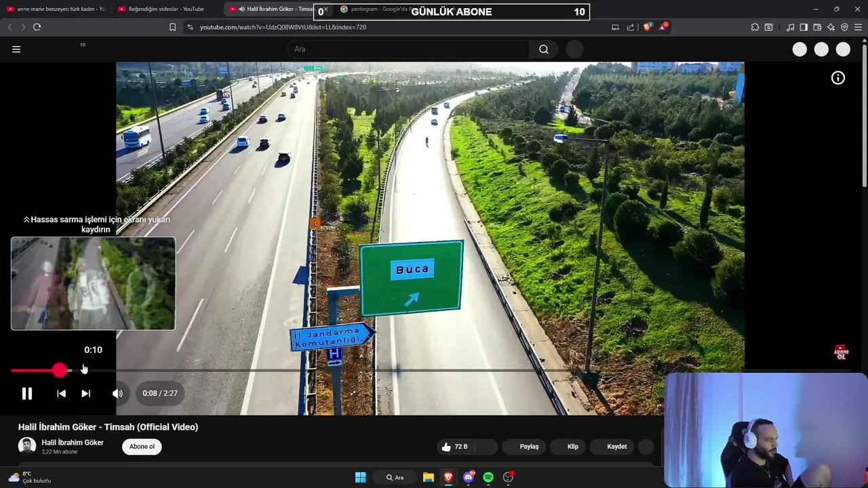
Task: Open the video info card icon
Action: [x=838, y=78]
